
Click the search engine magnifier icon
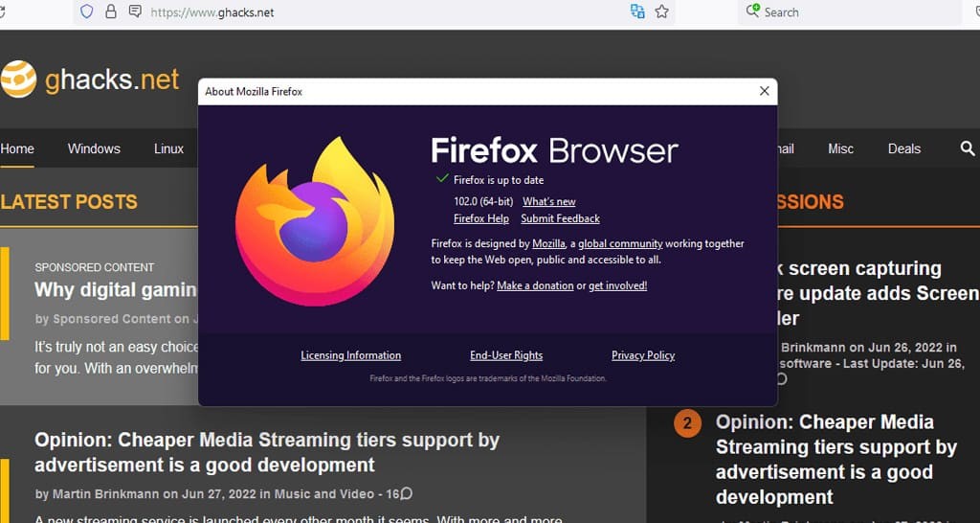(x=752, y=11)
